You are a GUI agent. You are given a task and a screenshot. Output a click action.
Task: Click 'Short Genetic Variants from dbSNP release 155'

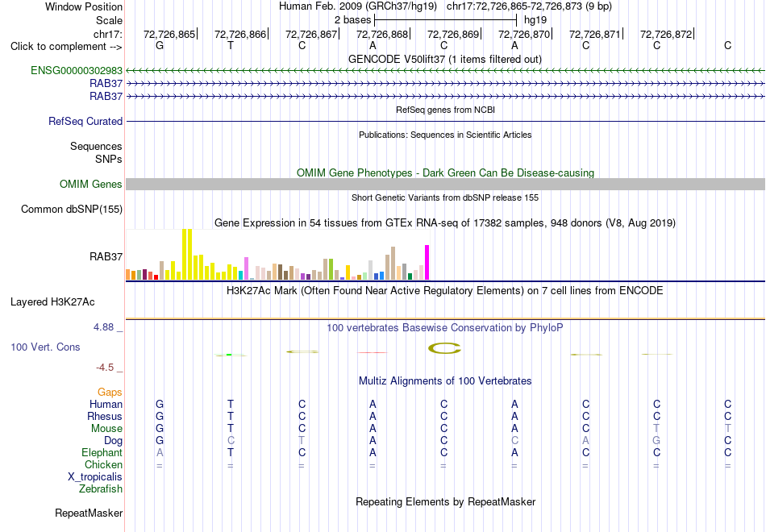[x=445, y=197]
